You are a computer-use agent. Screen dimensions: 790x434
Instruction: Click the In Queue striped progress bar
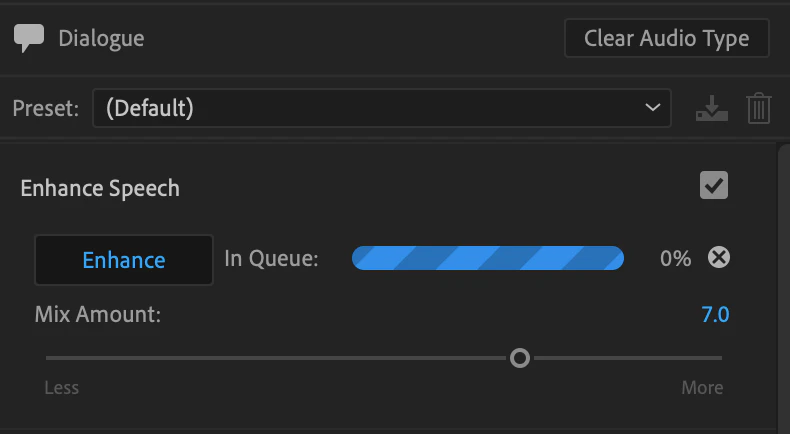coord(488,258)
